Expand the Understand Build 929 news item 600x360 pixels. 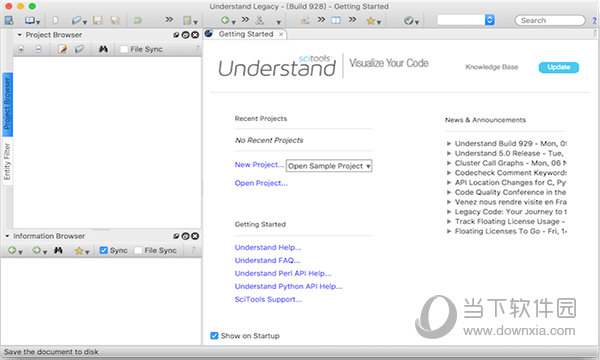pos(449,143)
